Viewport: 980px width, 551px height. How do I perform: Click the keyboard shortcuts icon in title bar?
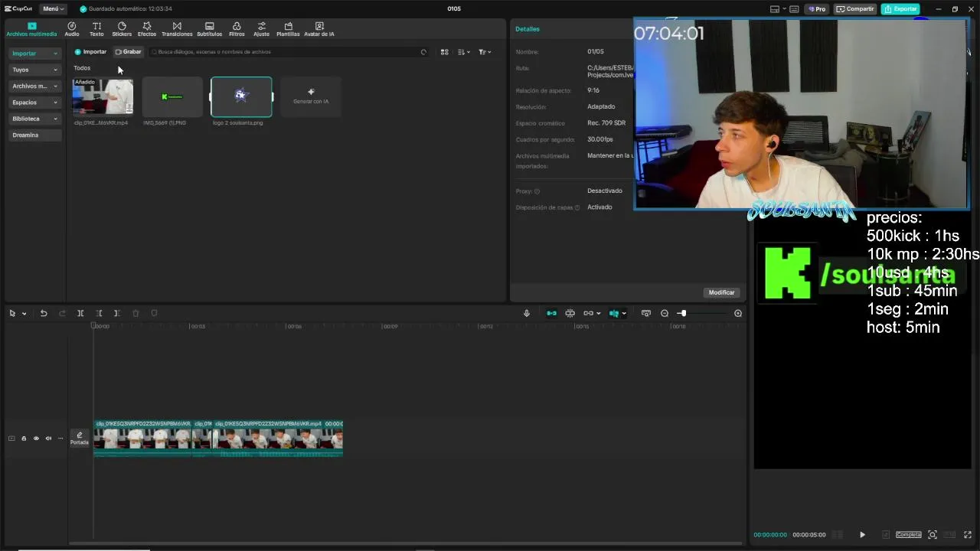click(x=794, y=9)
